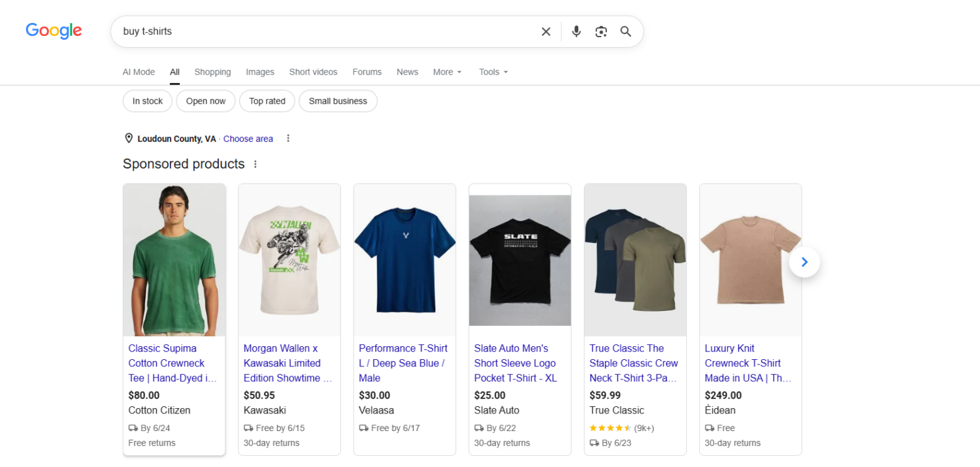
Task: Click delivery truck icon under Slate Auto
Action: click(x=479, y=428)
